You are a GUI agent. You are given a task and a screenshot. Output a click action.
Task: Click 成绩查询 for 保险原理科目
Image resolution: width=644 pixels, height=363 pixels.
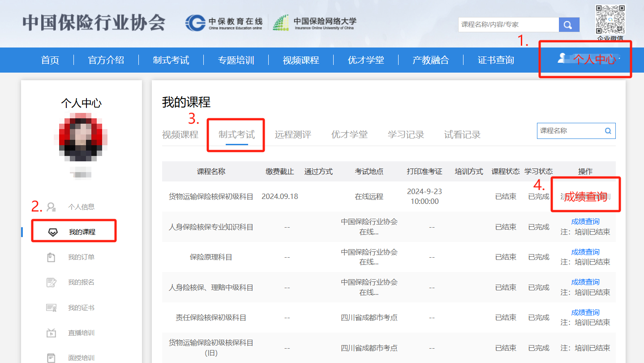(x=585, y=252)
